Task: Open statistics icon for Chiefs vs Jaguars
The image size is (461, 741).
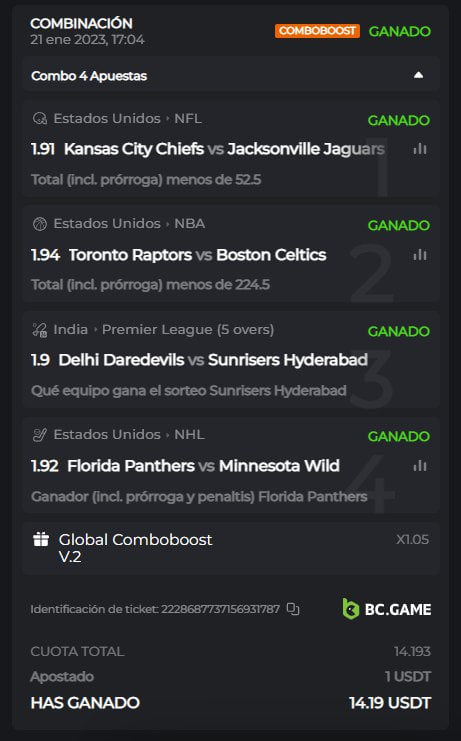Action: click(x=420, y=149)
